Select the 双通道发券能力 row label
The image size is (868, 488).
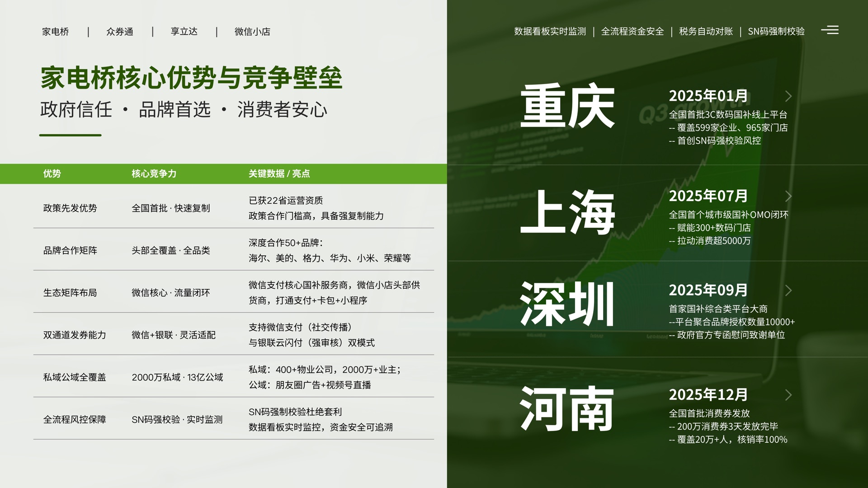tap(75, 335)
